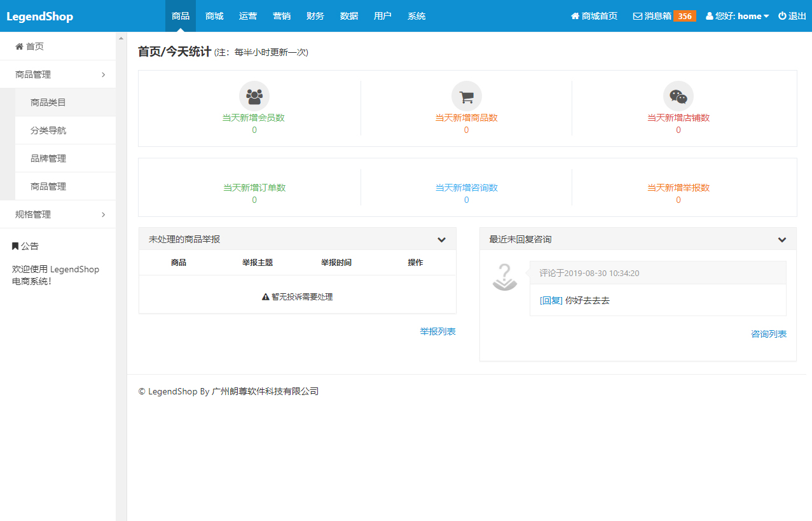Open the 咨询列表 link
This screenshot has height=521, width=812.
tap(769, 334)
